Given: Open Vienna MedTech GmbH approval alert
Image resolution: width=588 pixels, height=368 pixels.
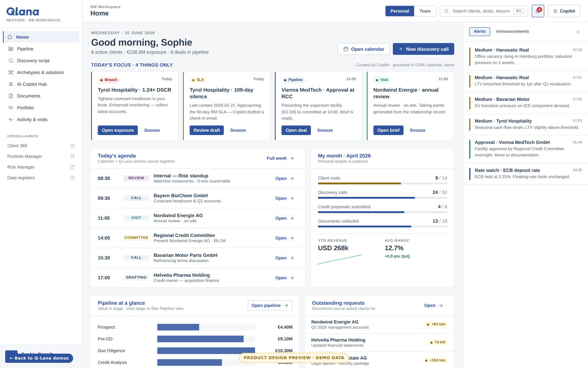Looking at the screenshot, I should (x=526, y=149).
